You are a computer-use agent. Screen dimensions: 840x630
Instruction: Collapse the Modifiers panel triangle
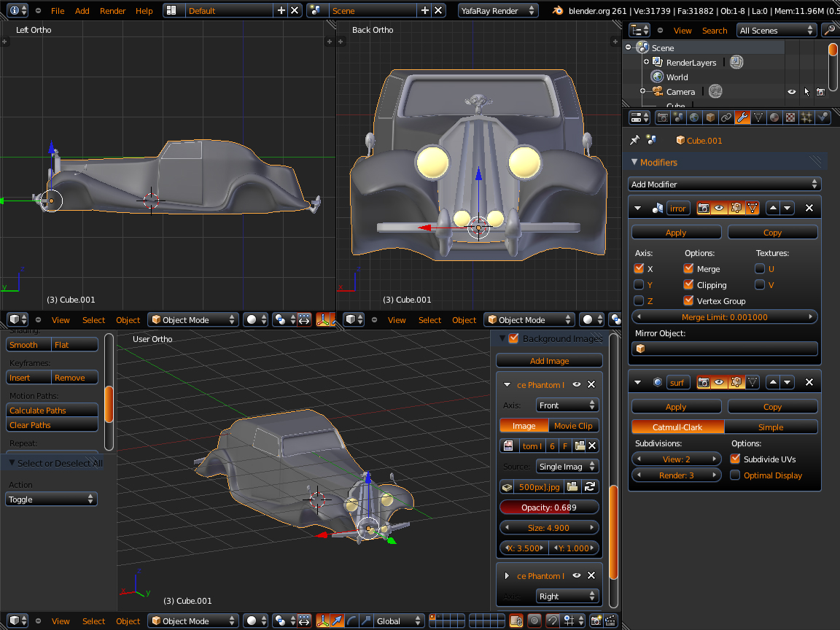[x=634, y=162]
